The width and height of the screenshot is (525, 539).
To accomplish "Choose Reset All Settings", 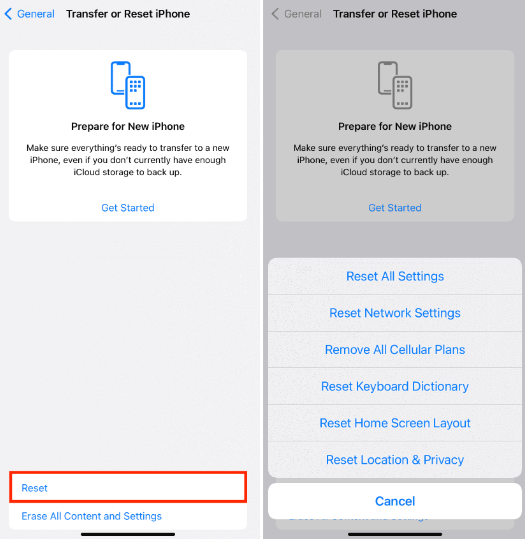I will click(395, 276).
